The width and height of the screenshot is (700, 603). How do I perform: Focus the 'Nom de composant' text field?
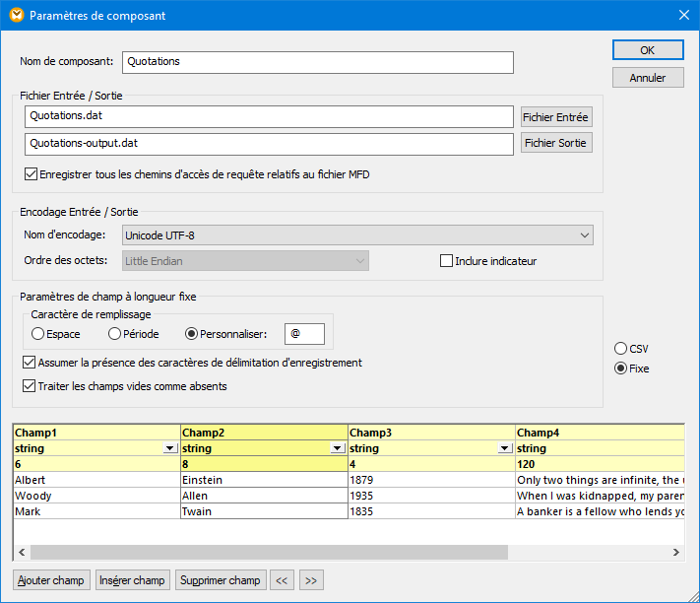[x=317, y=62]
